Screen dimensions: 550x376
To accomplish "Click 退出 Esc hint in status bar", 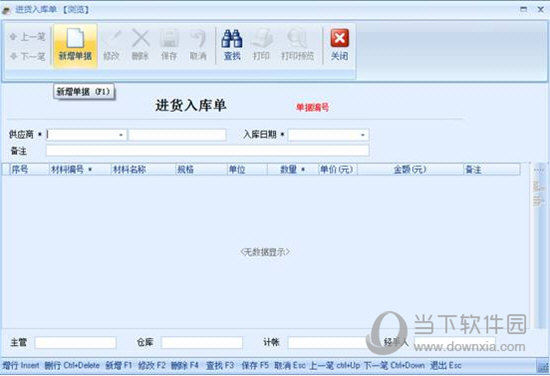I will pyautogui.click(x=445, y=365).
